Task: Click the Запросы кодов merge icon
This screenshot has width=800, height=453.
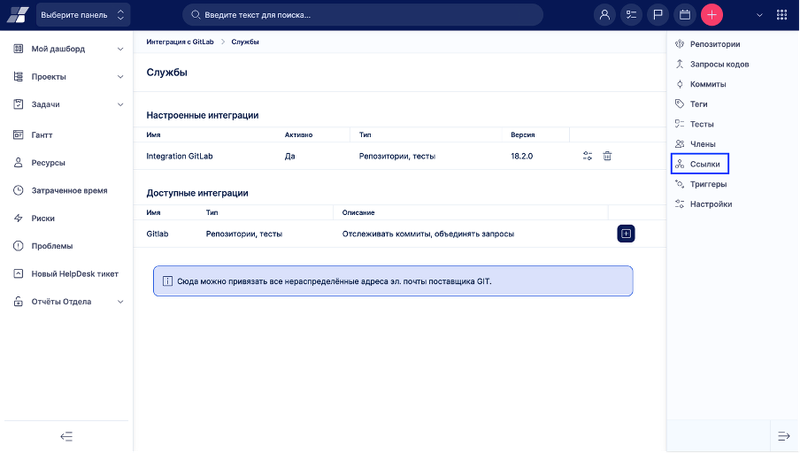Action: tap(680, 64)
